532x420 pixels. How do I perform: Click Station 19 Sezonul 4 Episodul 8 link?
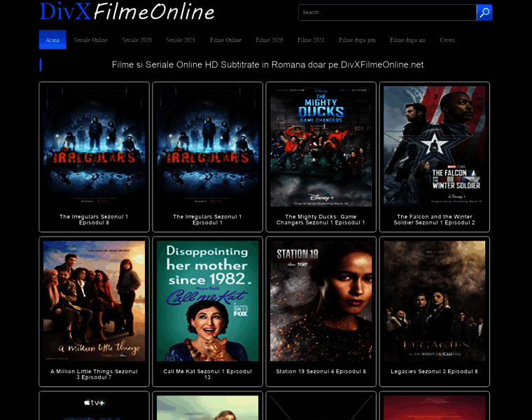point(321,372)
